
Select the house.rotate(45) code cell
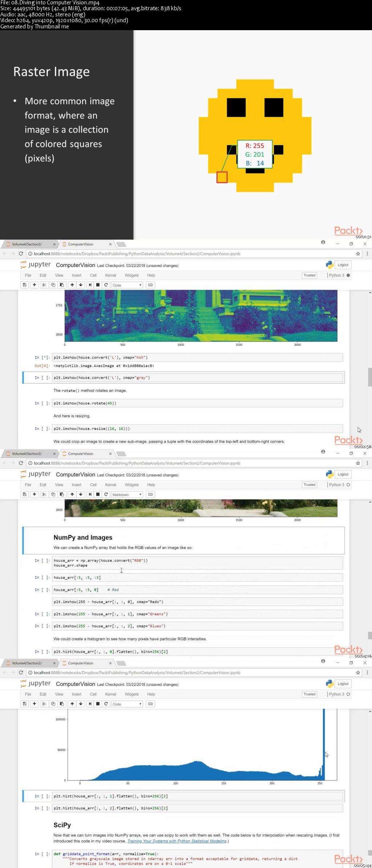pyautogui.click(x=198, y=403)
